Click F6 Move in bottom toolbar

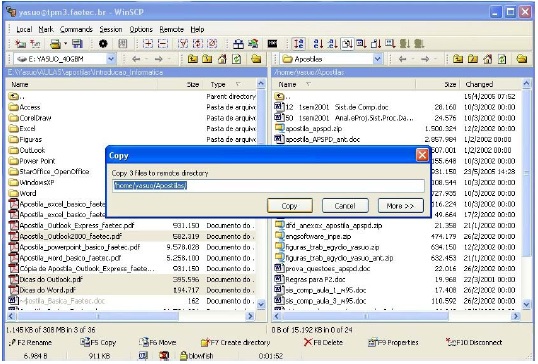click(x=158, y=342)
